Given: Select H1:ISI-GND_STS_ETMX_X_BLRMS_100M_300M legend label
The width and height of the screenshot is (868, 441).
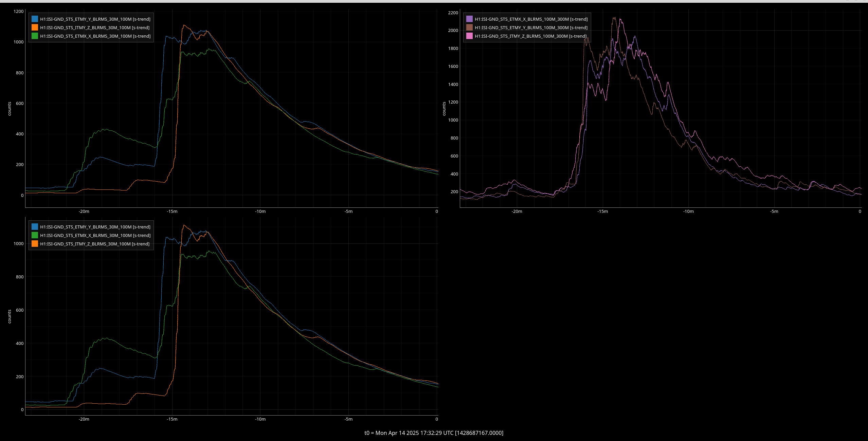Looking at the screenshot, I should point(531,19).
